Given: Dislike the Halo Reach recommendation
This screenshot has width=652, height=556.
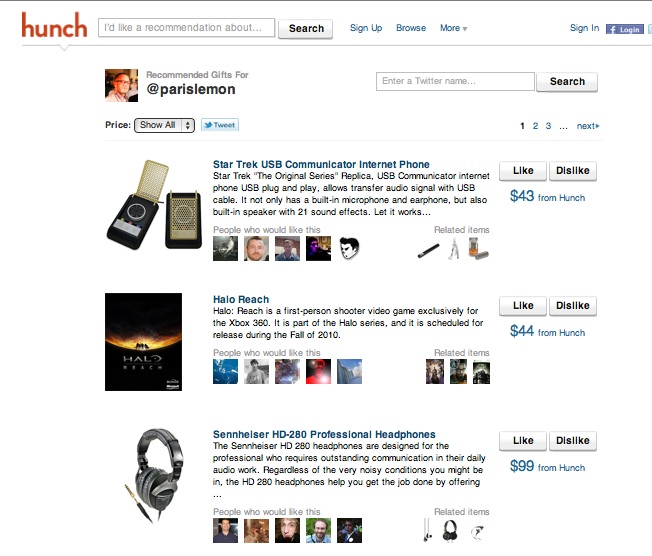Looking at the screenshot, I should (573, 306).
